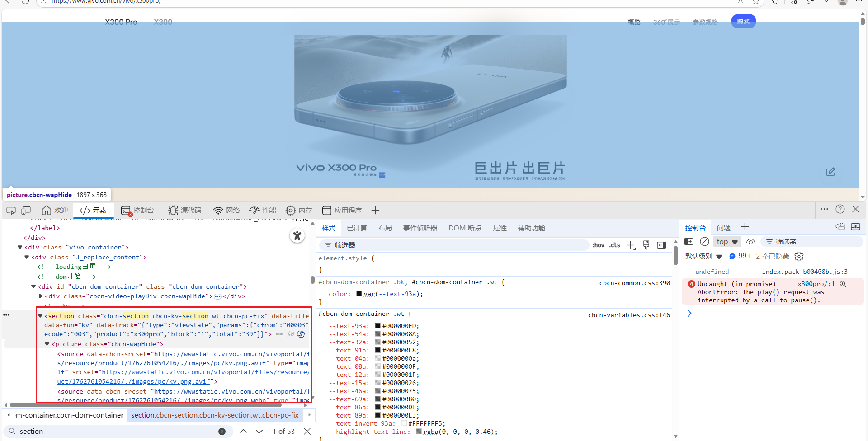Add a quick view tab next to 问题
This screenshot has height=441, width=868.
[x=745, y=227]
